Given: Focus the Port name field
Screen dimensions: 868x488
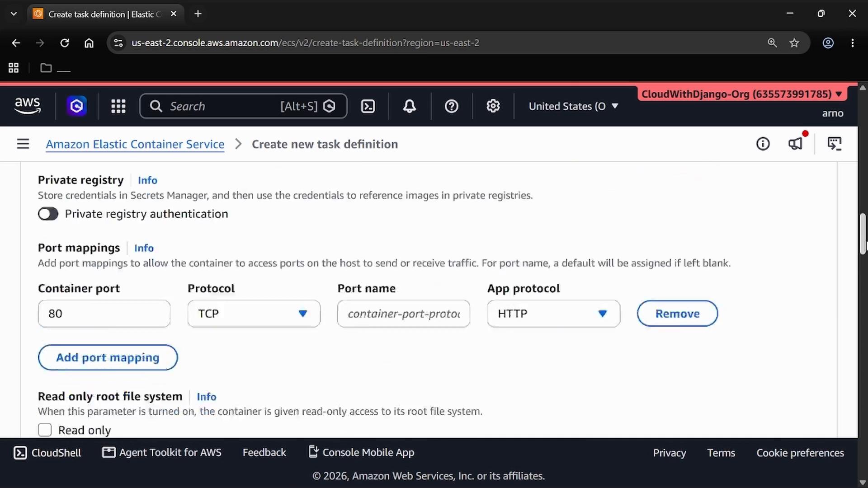Looking at the screenshot, I should coord(404,314).
